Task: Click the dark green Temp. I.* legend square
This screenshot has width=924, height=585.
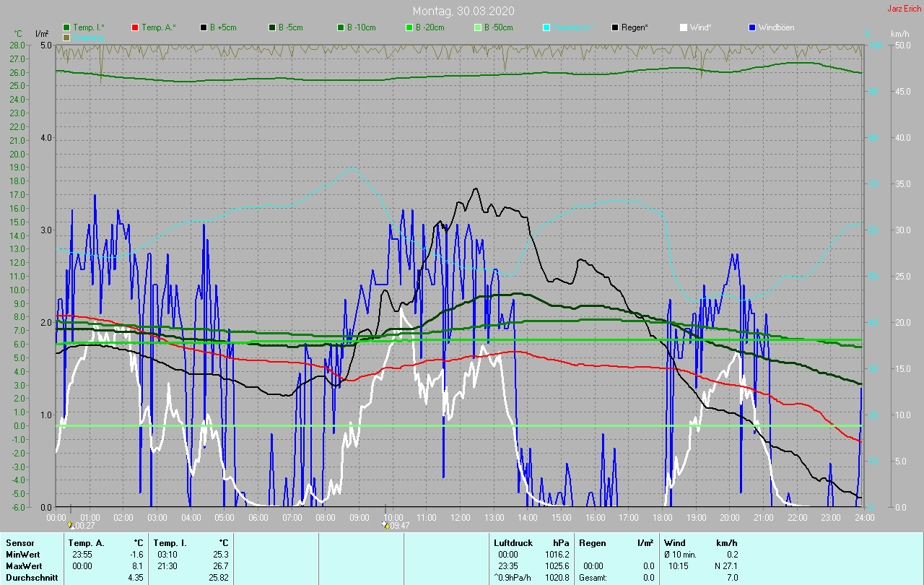Action: click(x=67, y=27)
